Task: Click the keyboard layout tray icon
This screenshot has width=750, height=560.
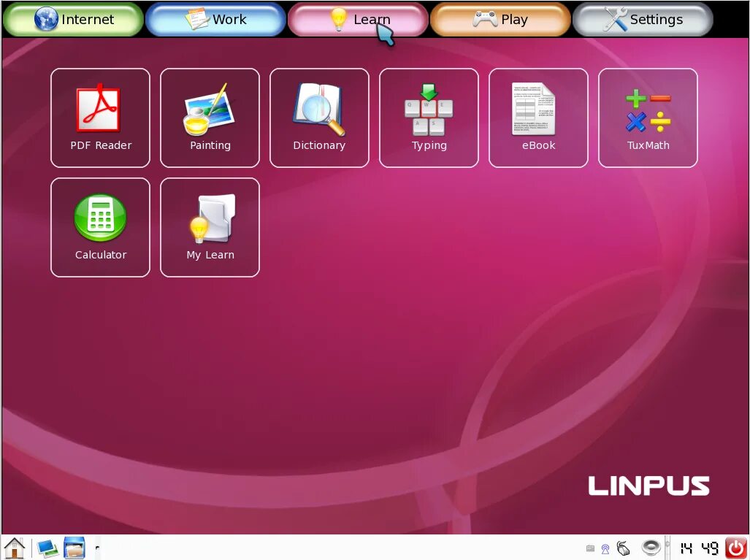Action: click(x=590, y=548)
